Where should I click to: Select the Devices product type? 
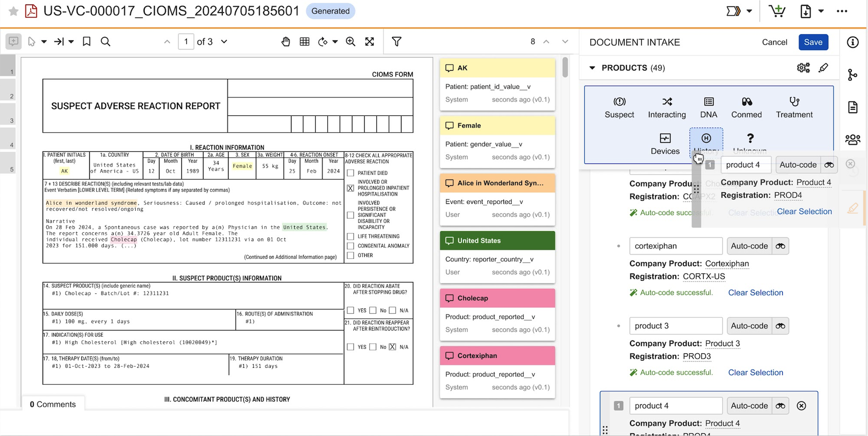point(665,144)
